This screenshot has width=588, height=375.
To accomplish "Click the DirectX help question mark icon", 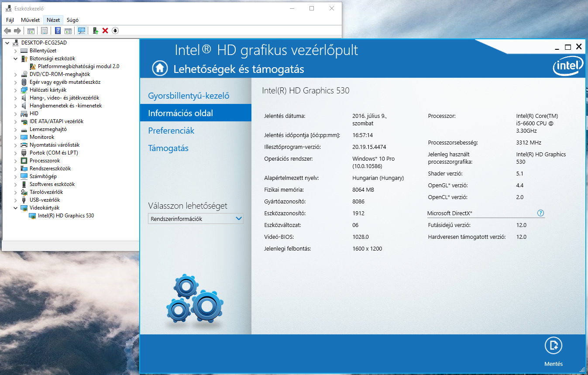I will point(541,213).
